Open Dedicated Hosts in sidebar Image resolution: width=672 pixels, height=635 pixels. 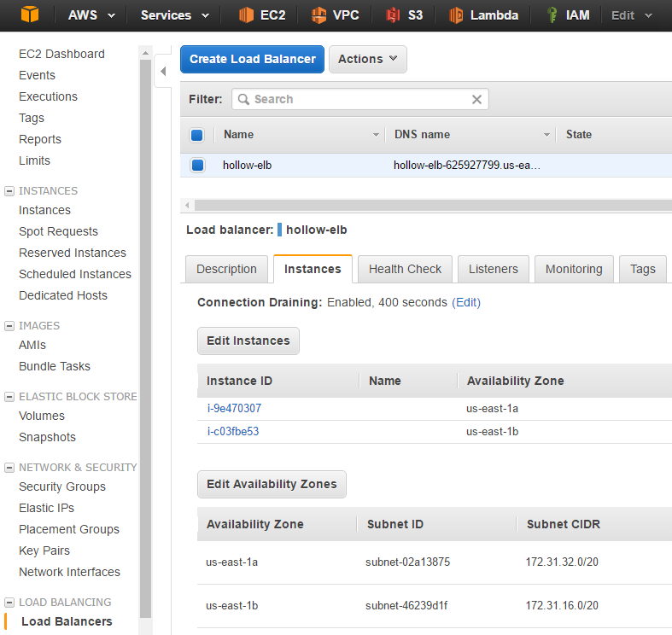coord(63,295)
